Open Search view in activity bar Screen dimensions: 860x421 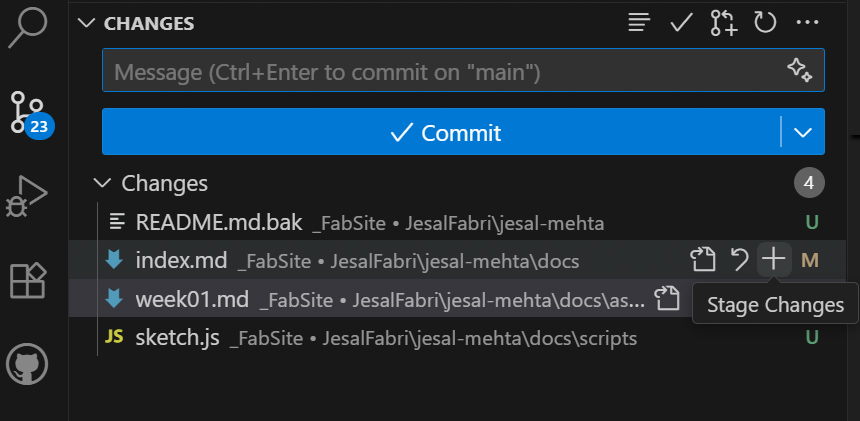pyautogui.click(x=28, y=28)
